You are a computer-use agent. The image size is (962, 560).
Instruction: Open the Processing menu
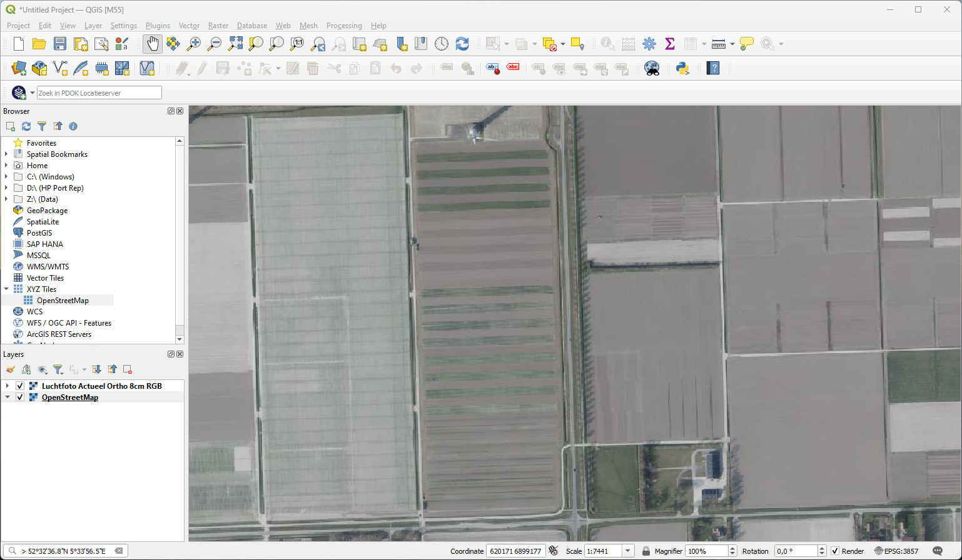(344, 26)
